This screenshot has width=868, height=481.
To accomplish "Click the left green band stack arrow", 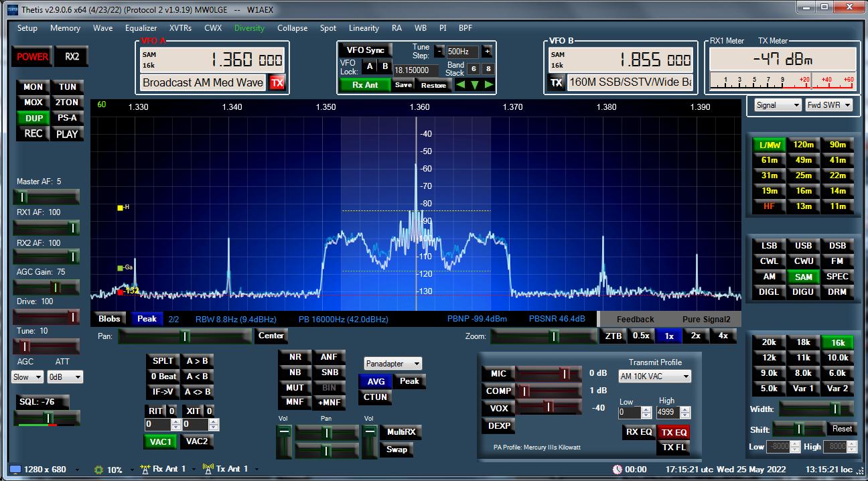I will coord(460,85).
